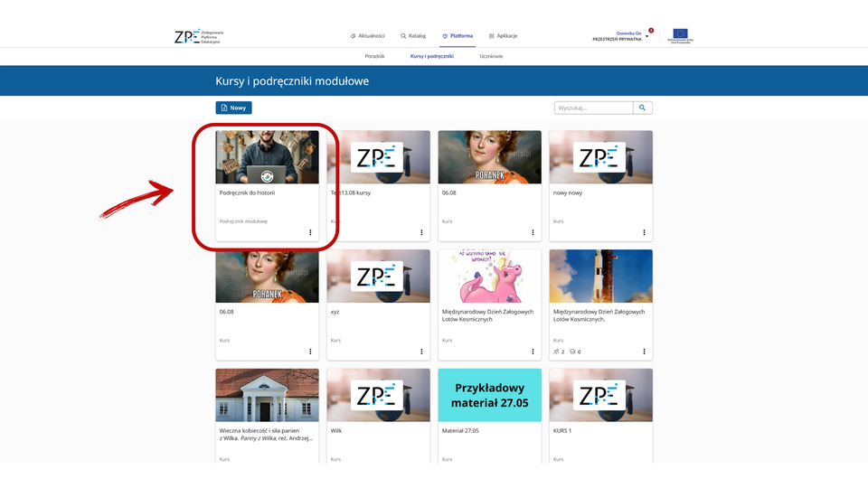Switch to the Poradnik tab

point(374,56)
